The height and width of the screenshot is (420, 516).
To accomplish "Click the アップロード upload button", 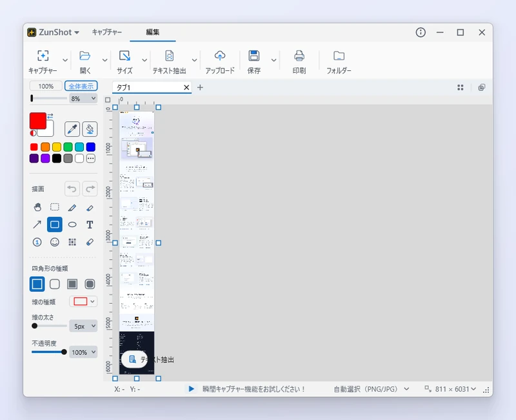I will [220, 62].
